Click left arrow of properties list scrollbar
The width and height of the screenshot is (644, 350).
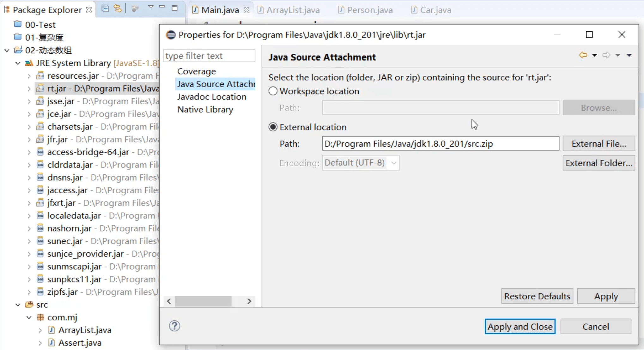(x=169, y=301)
